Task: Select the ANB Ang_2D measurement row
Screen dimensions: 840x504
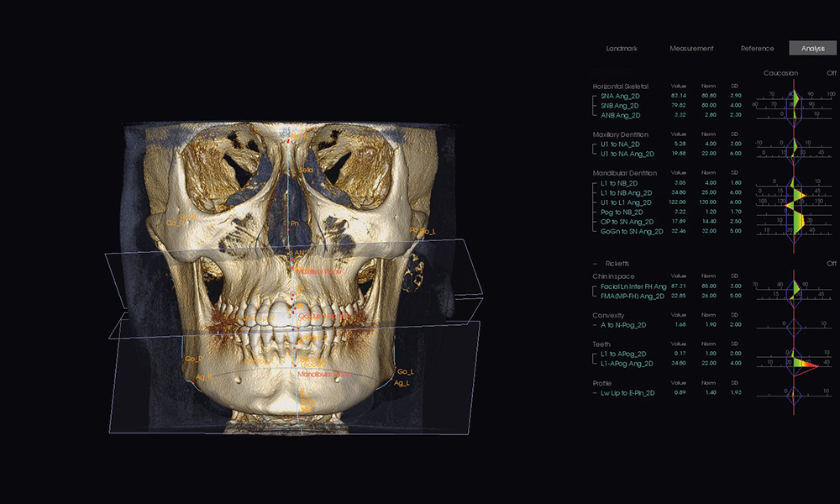Action: click(622, 114)
